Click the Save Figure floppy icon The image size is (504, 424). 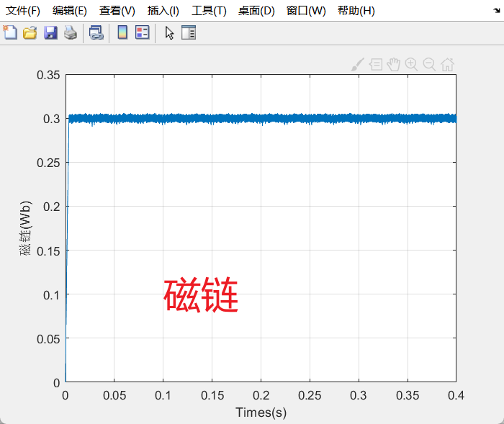click(50, 33)
